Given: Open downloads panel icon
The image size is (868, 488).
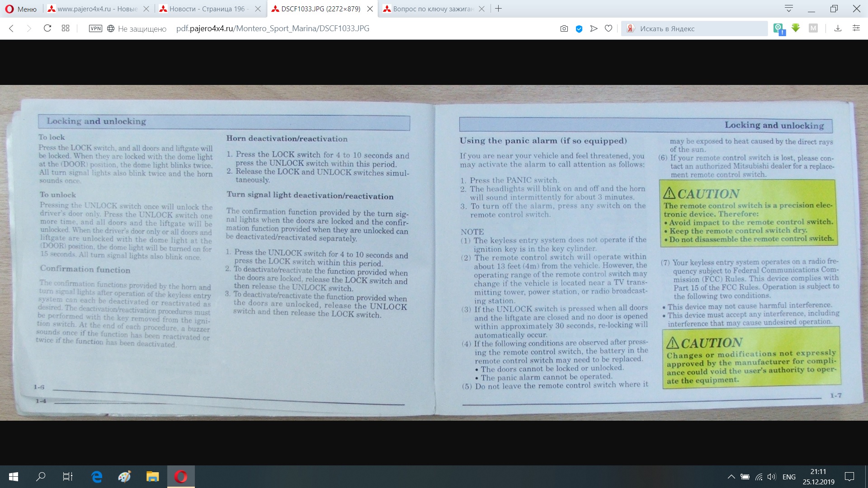Looking at the screenshot, I should coord(838,28).
